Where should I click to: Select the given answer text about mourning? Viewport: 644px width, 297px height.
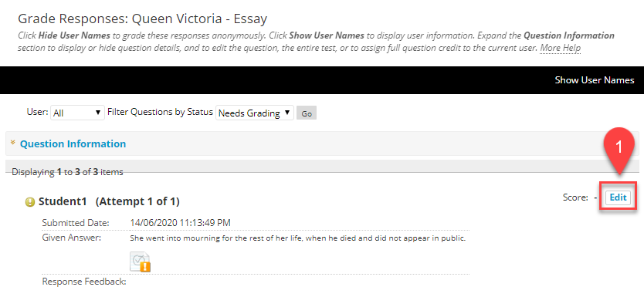[x=298, y=238]
